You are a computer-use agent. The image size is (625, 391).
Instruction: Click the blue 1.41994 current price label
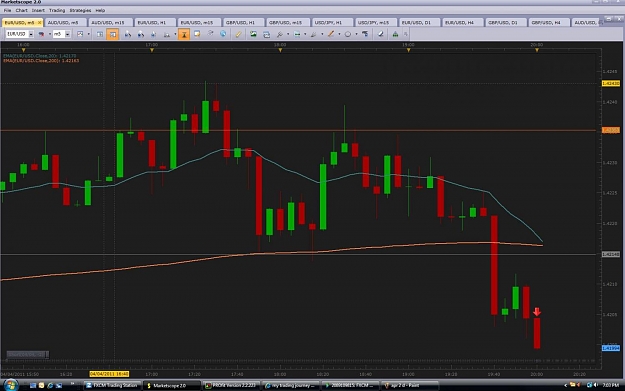[x=610, y=348]
